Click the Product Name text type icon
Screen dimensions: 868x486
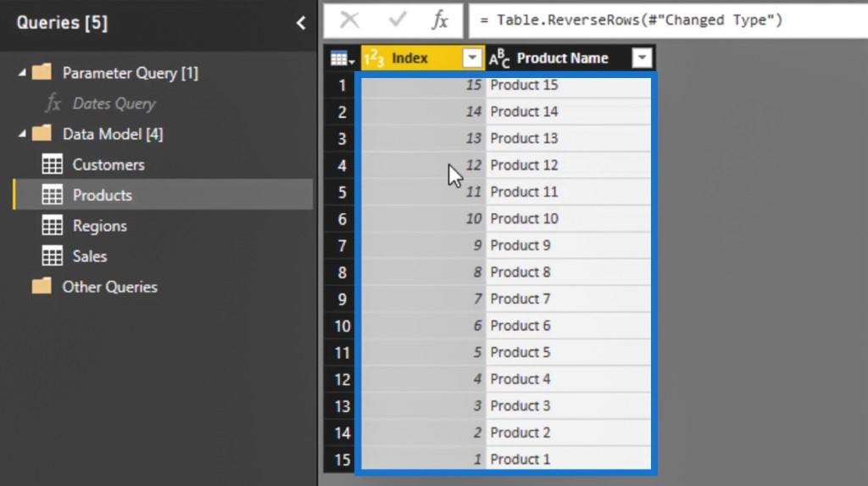498,59
